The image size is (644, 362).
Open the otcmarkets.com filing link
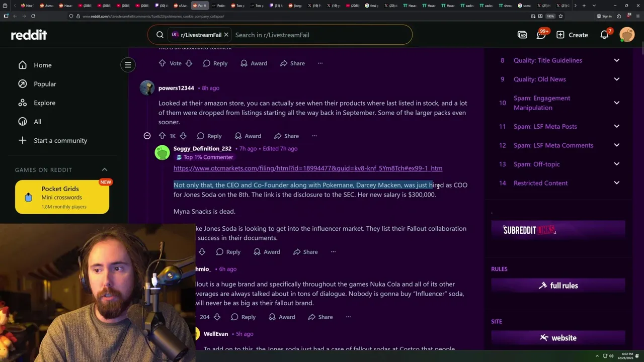coord(308,168)
